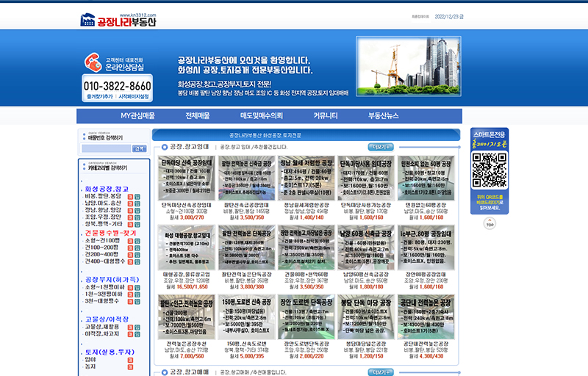Screen dimensions: 588x376
Task: Open the 부동산뉴스 menu
Action: point(383,116)
